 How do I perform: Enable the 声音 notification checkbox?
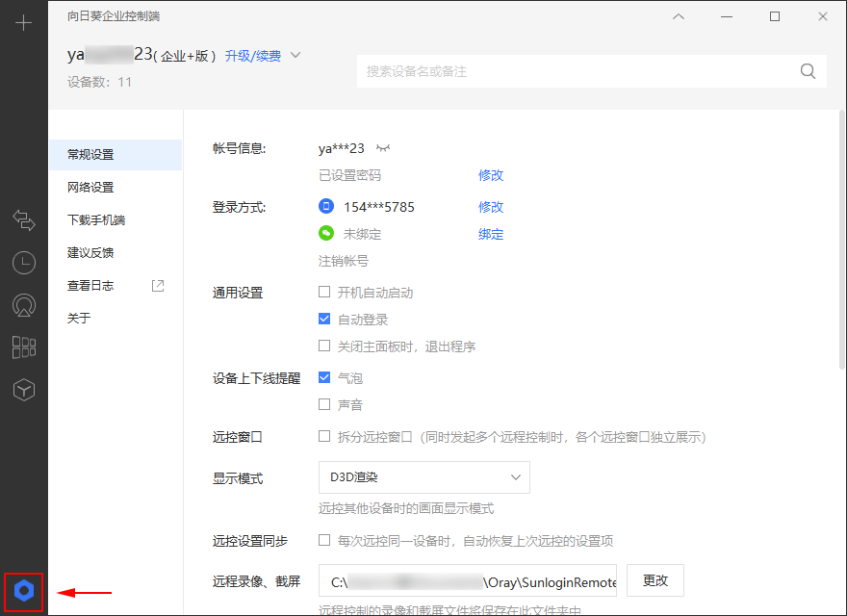tap(324, 404)
